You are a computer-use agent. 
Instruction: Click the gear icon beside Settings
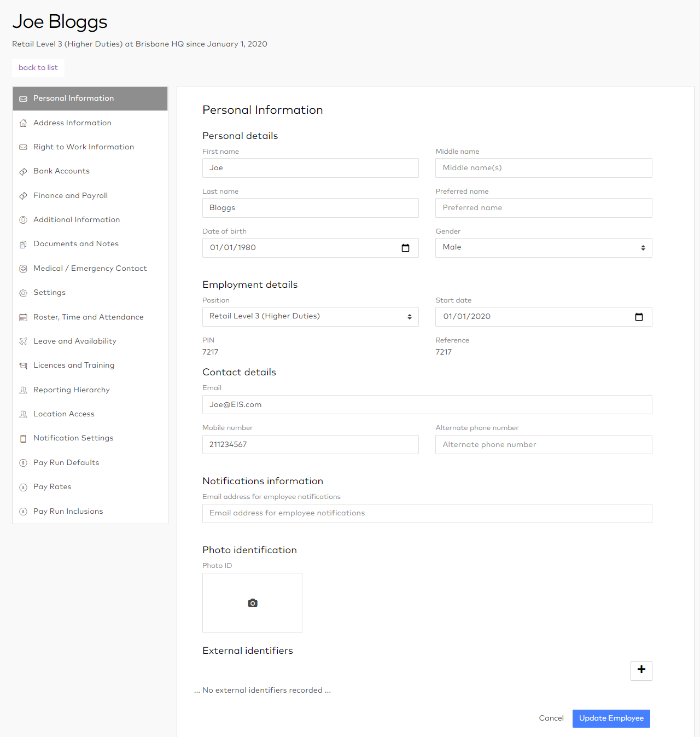(x=23, y=293)
